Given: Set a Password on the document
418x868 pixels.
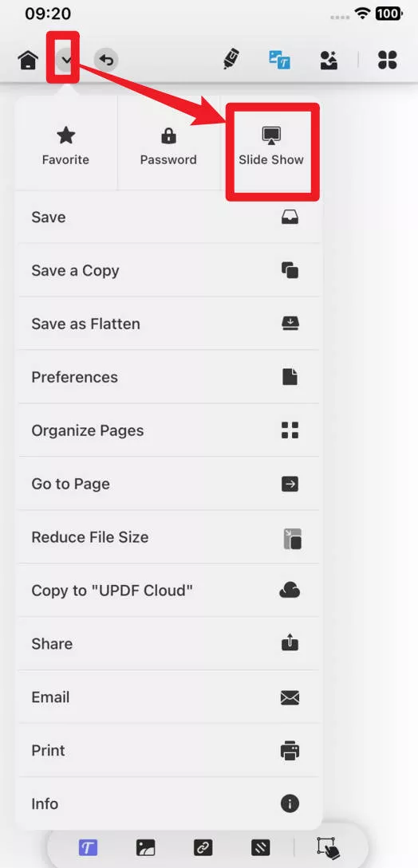Looking at the screenshot, I should point(168,146).
